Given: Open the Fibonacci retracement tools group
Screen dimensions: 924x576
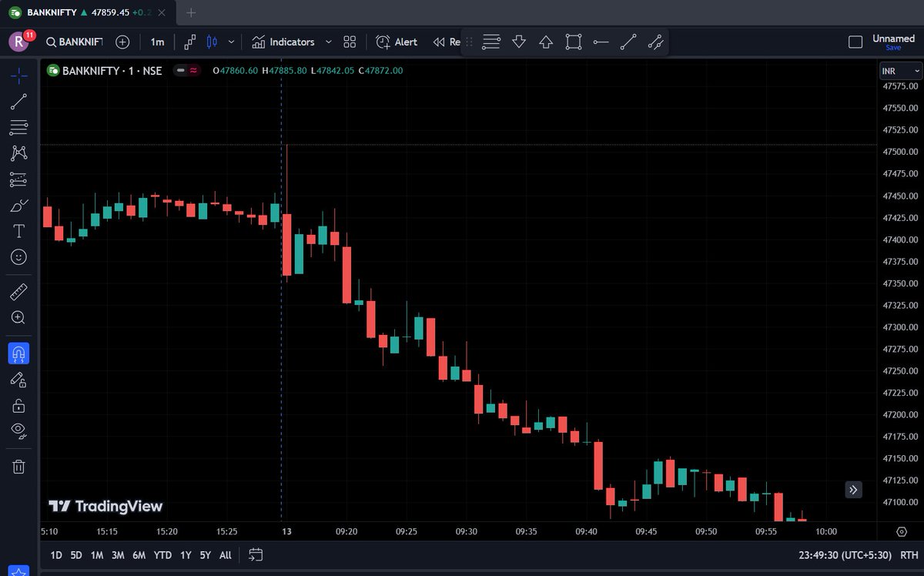Looking at the screenshot, I should tap(19, 128).
